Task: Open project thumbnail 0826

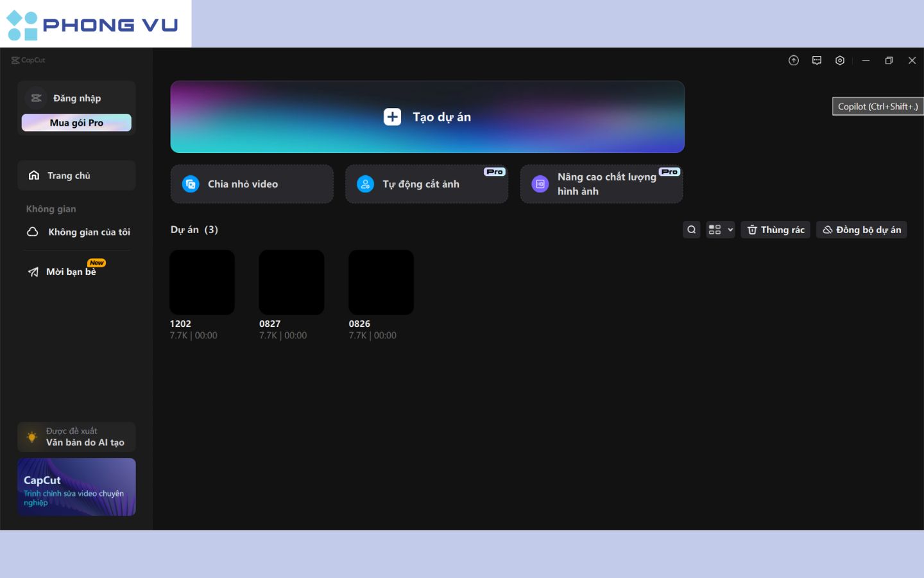Action: pos(381,283)
